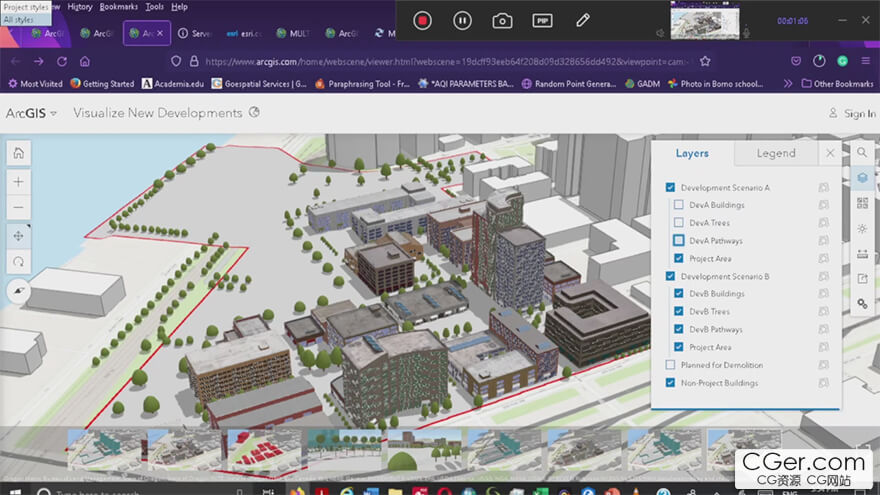
Task: Reload the browser page
Action: coord(62,61)
